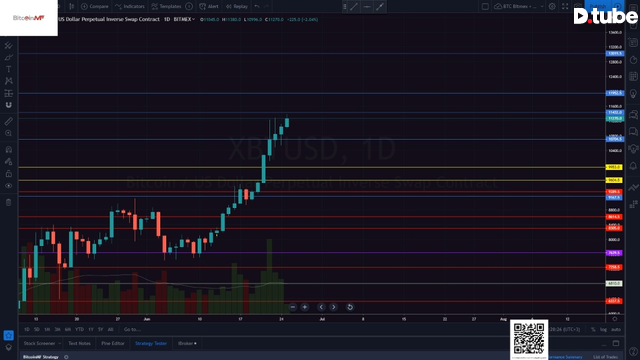Click the red 6357 price level label

click(x=614, y=301)
